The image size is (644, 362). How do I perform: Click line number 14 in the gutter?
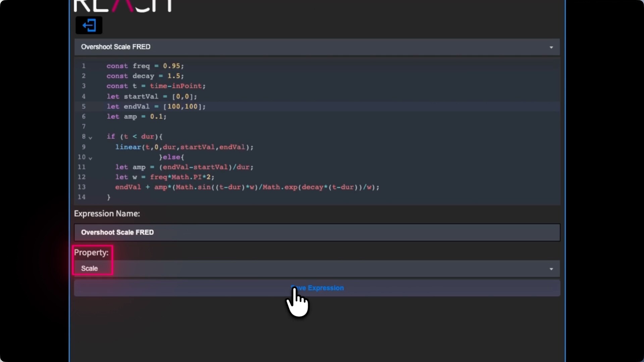(82, 197)
